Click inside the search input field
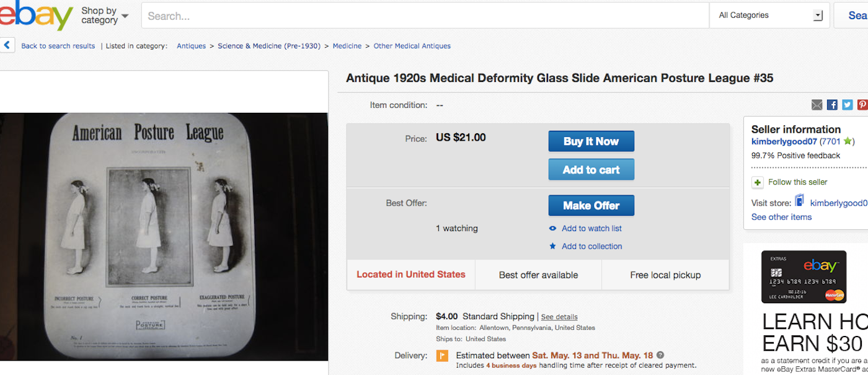 point(425,16)
